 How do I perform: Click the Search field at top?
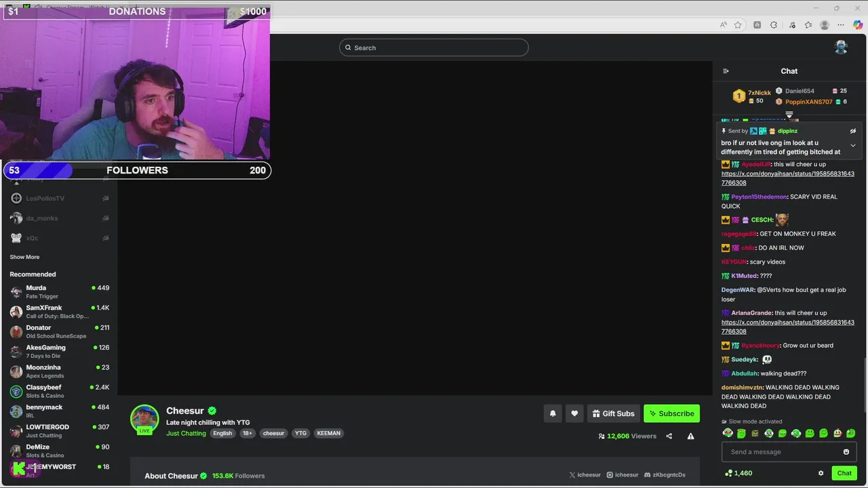[x=434, y=47]
